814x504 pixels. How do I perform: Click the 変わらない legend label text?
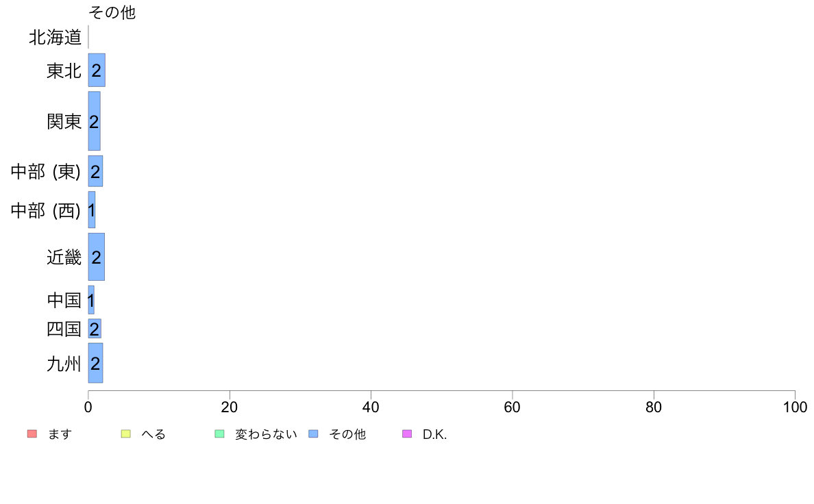click(x=266, y=434)
